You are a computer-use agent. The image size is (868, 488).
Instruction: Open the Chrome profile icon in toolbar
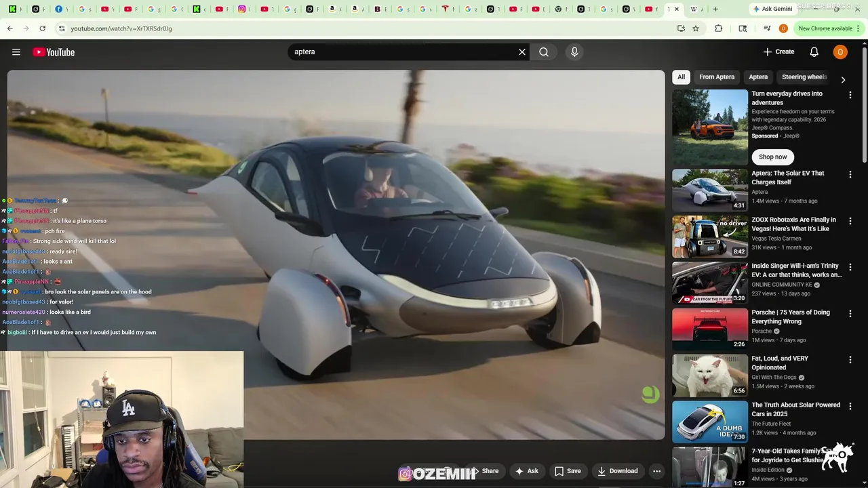[x=783, y=28]
